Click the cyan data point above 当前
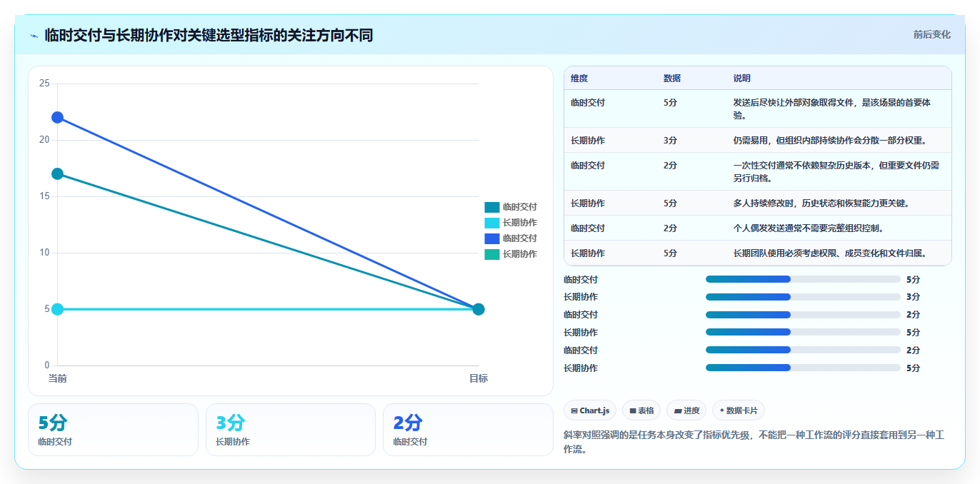The image size is (980, 484). [57, 309]
